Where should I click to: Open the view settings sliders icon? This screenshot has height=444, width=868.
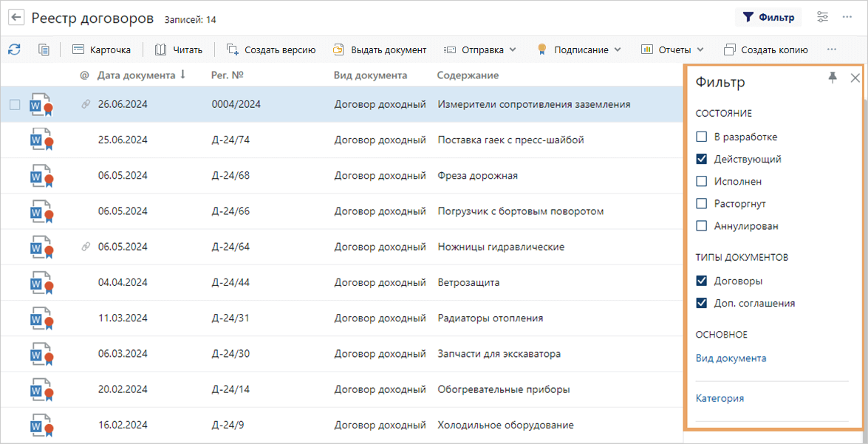coord(822,17)
